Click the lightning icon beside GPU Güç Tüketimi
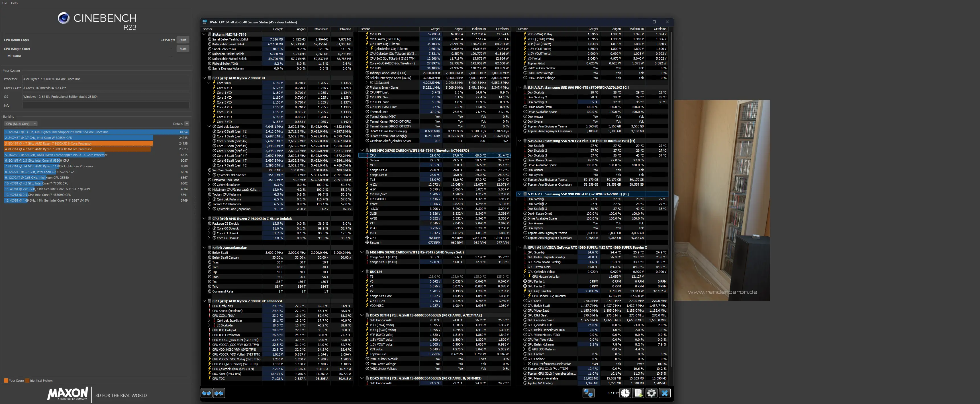The height and width of the screenshot is (404, 980). click(x=525, y=291)
